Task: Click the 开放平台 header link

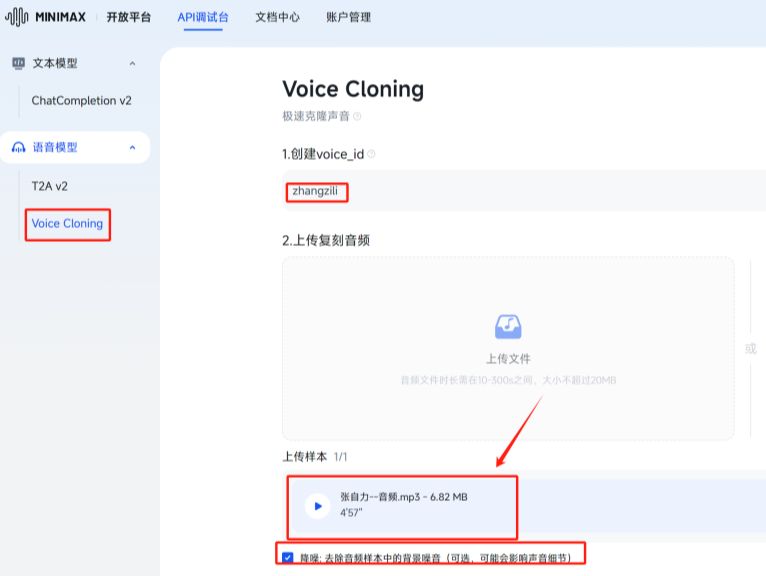Action: (x=131, y=17)
